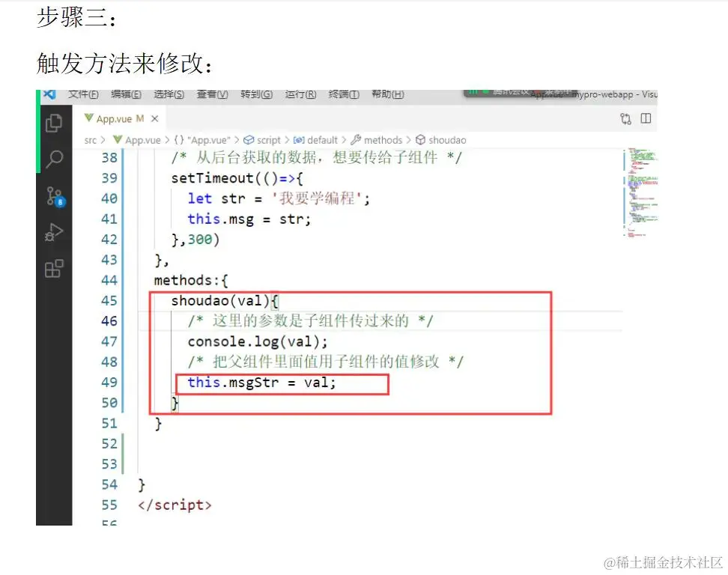The width and height of the screenshot is (728, 575).
Task: Click line number 45 in gutter
Action: click(109, 301)
